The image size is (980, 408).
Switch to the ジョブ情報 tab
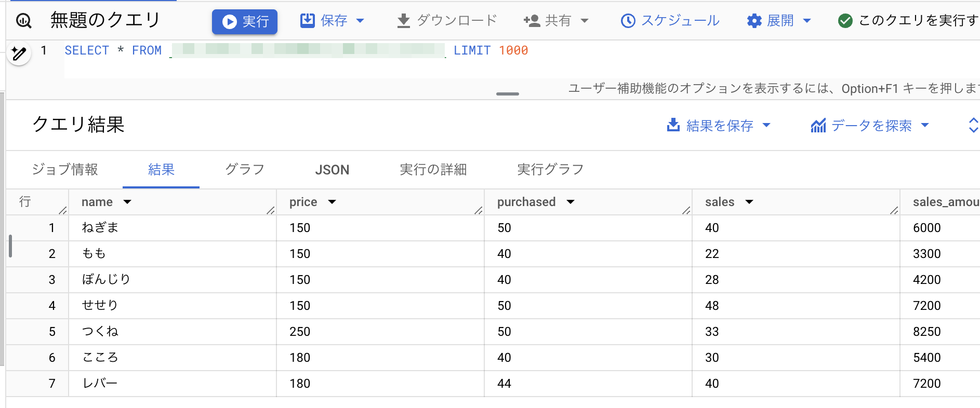click(65, 170)
